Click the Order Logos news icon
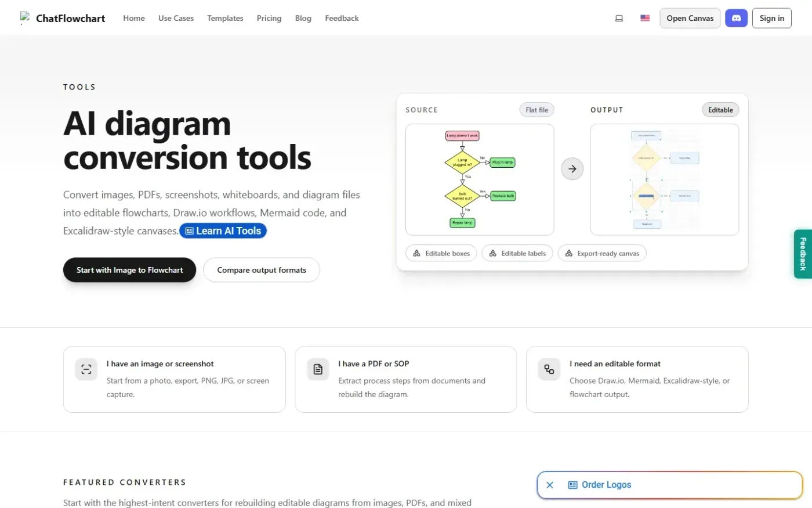The width and height of the screenshot is (812, 508). tap(573, 485)
